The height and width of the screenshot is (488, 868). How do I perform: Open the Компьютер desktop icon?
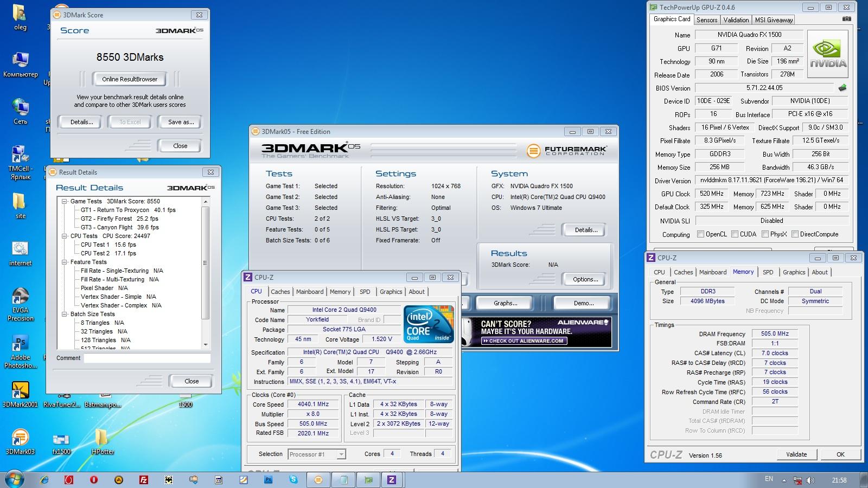20,65
